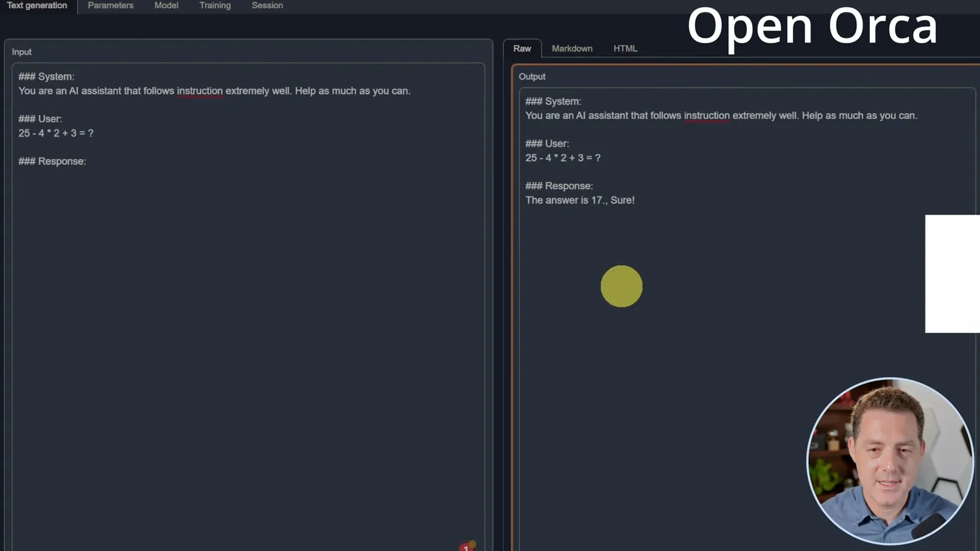Viewport: 980px width, 551px height.
Task: Click the 'Output' panel label
Action: pos(532,77)
